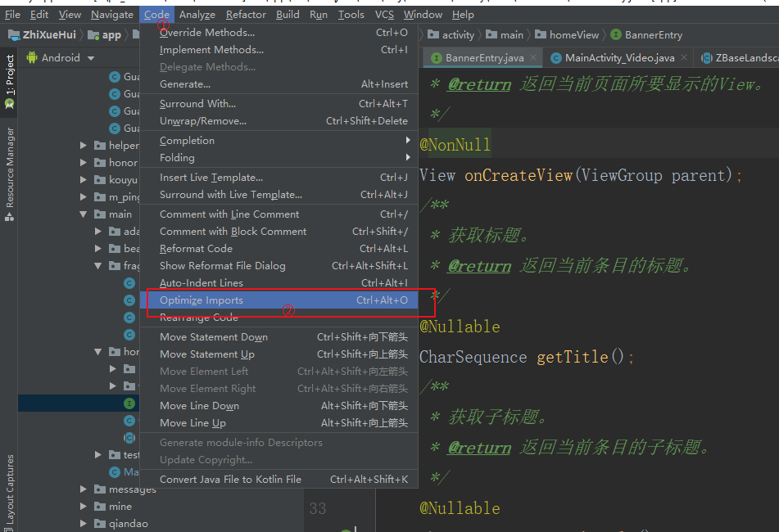Click ZhiXueHui breadcrumb project icon
This screenshot has height=532, width=779.
pos(14,34)
